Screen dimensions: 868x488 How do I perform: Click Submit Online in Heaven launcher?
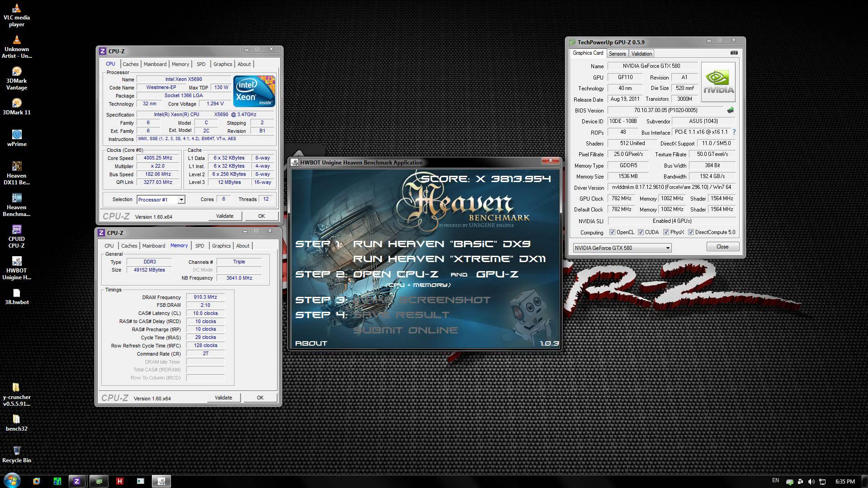(x=406, y=330)
